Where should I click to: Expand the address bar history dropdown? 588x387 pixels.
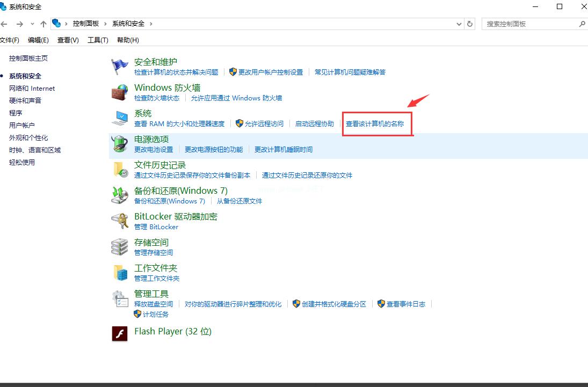(x=459, y=24)
